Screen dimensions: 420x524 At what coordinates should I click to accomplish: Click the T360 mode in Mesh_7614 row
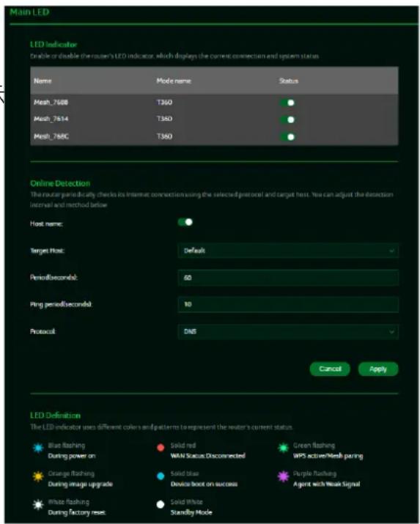165,119
